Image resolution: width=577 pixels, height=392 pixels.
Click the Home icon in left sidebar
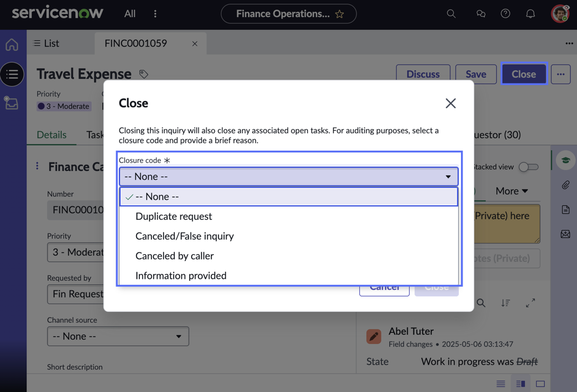click(12, 45)
